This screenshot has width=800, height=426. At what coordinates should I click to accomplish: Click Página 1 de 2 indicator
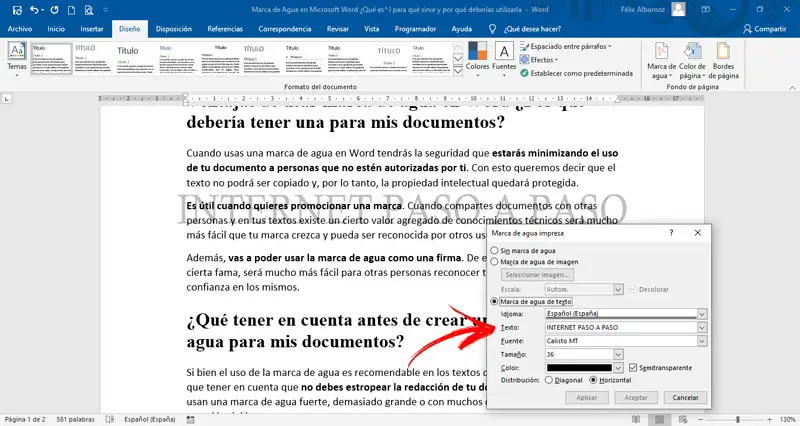(x=25, y=419)
